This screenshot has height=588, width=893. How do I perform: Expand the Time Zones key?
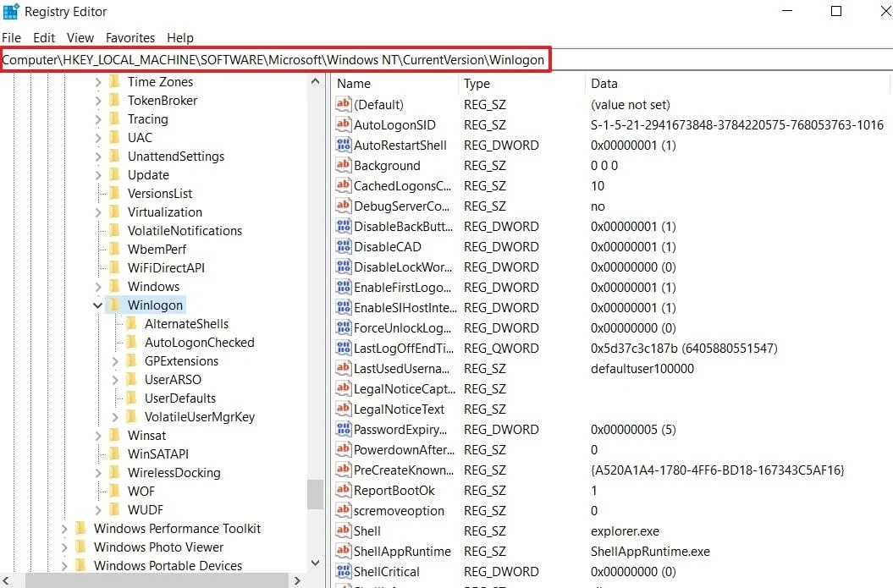point(98,82)
